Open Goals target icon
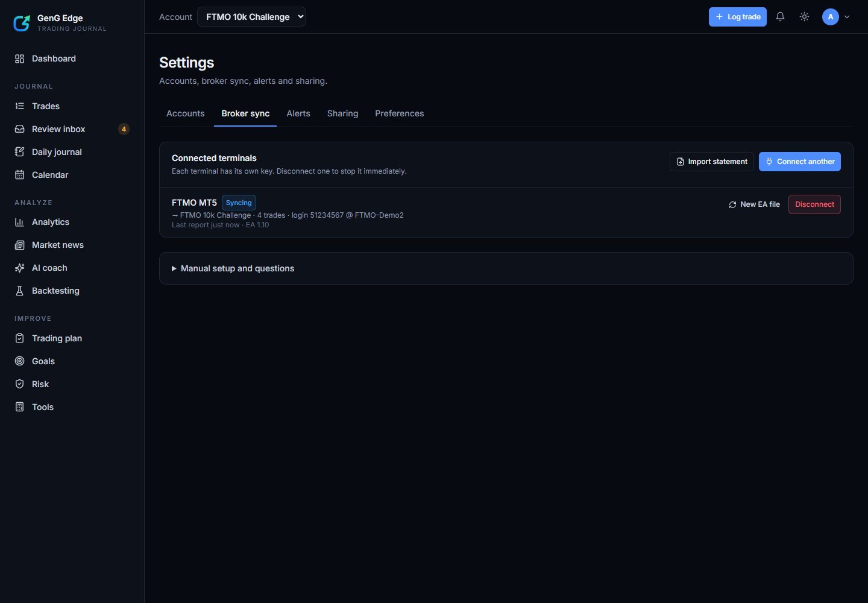The width and height of the screenshot is (868, 603). coord(19,361)
